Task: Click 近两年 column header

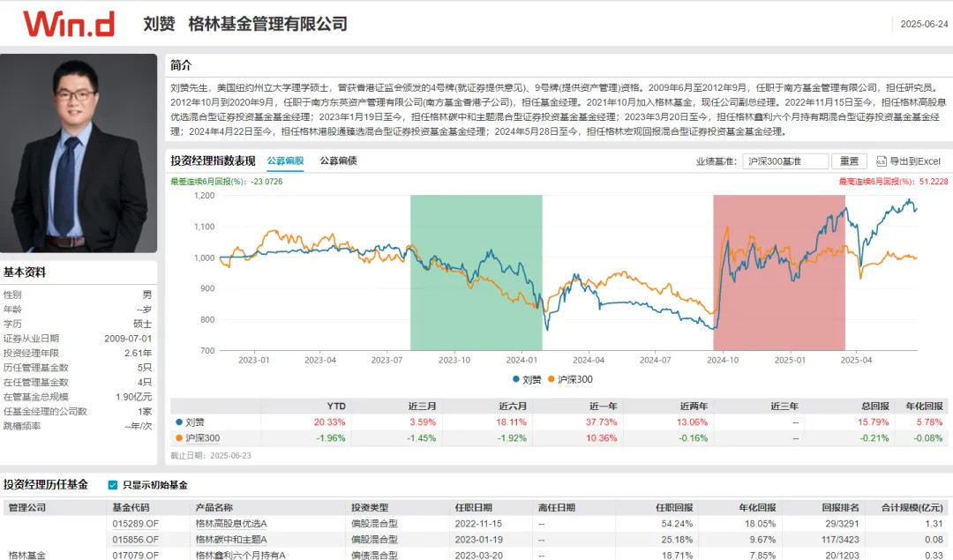Action: point(694,407)
